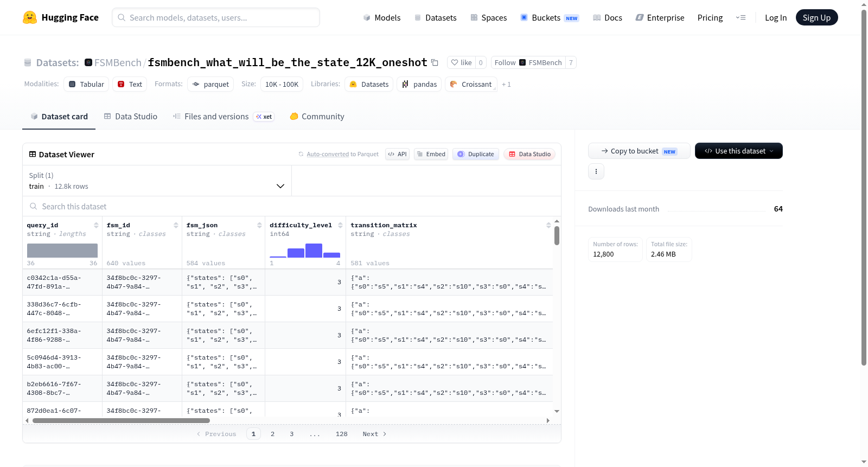
Task: Switch to the Data Studio tab
Action: (x=130, y=116)
